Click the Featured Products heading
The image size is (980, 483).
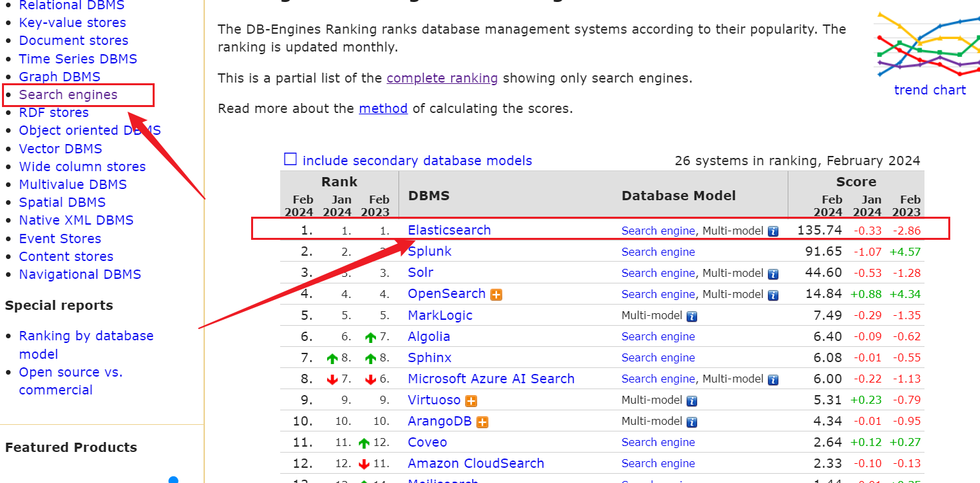pyautogui.click(x=71, y=447)
